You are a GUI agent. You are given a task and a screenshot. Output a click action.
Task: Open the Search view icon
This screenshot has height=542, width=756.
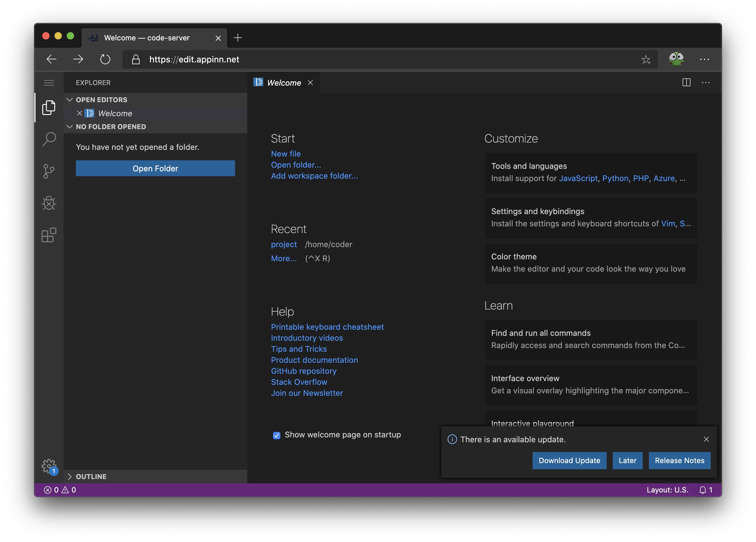49,139
